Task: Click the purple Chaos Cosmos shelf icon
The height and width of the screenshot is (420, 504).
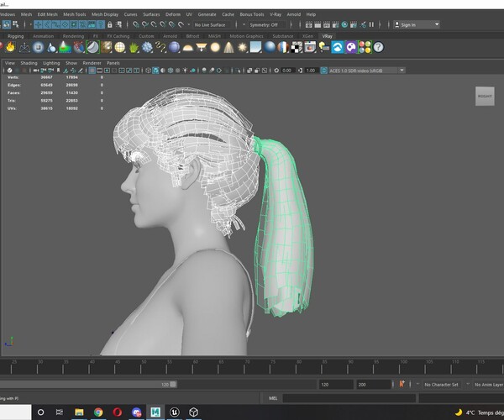Action: (x=351, y=47)
